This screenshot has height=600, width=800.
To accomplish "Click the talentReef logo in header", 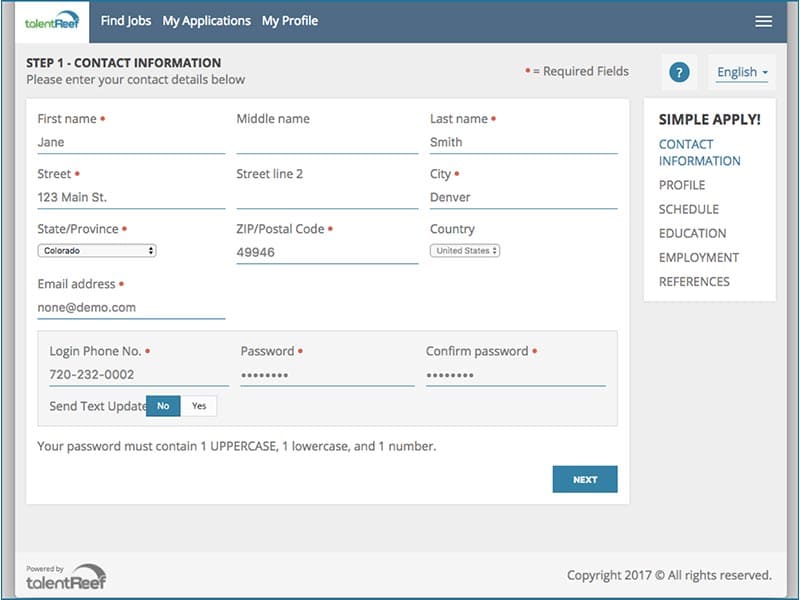I will point(51,21).
